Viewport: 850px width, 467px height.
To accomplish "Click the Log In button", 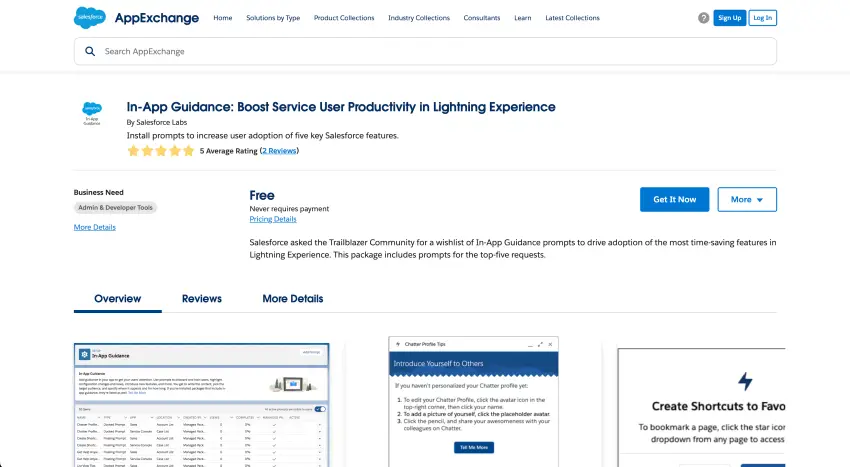I will pos(763,18).
